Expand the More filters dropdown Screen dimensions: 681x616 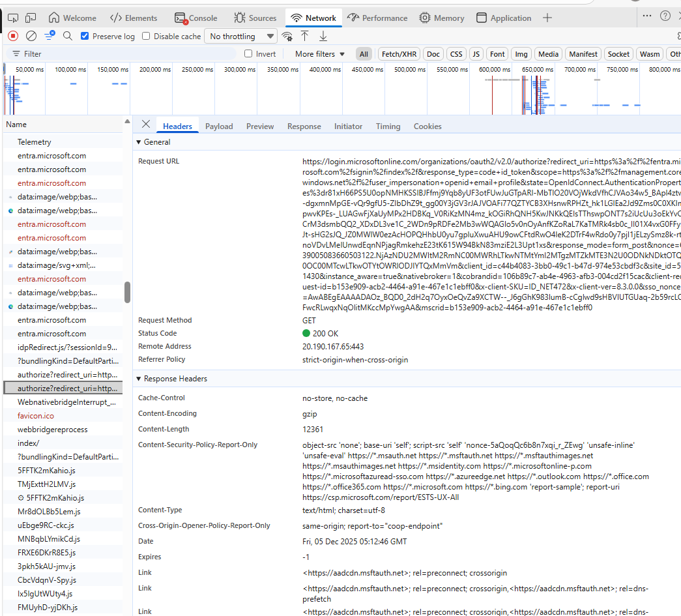(320, 54)
